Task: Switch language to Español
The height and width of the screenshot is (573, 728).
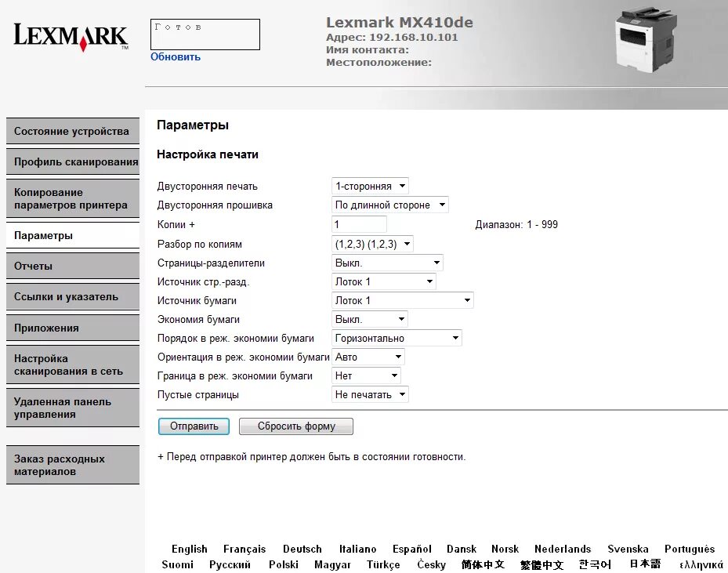Action: tap(412, 549)
